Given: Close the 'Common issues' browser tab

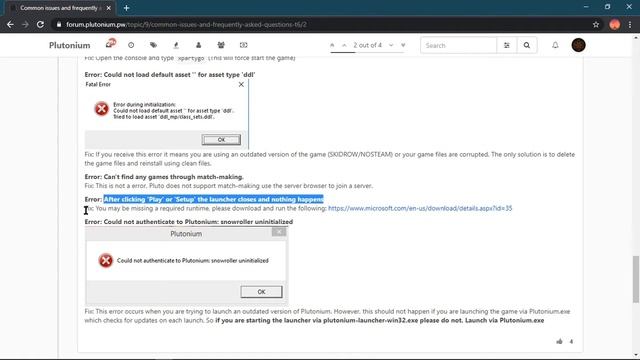Looking at the screenshot, I should 109,8.
